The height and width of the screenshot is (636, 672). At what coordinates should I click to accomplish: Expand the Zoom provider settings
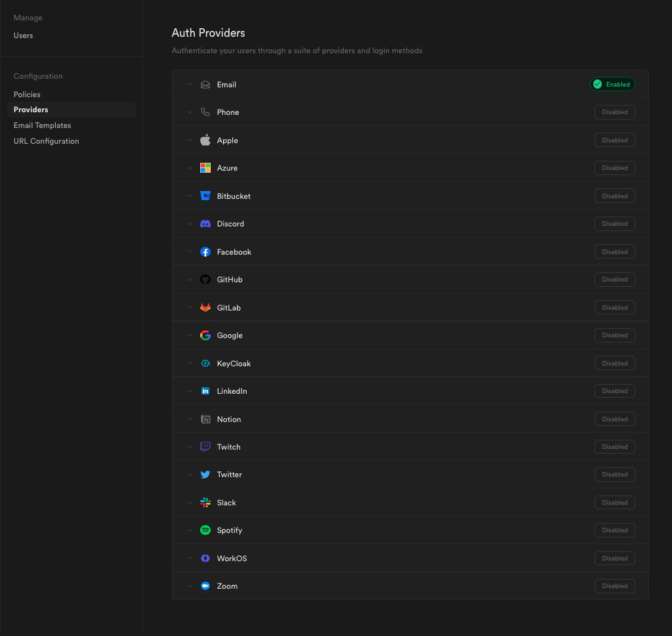(x=190, y=585)
